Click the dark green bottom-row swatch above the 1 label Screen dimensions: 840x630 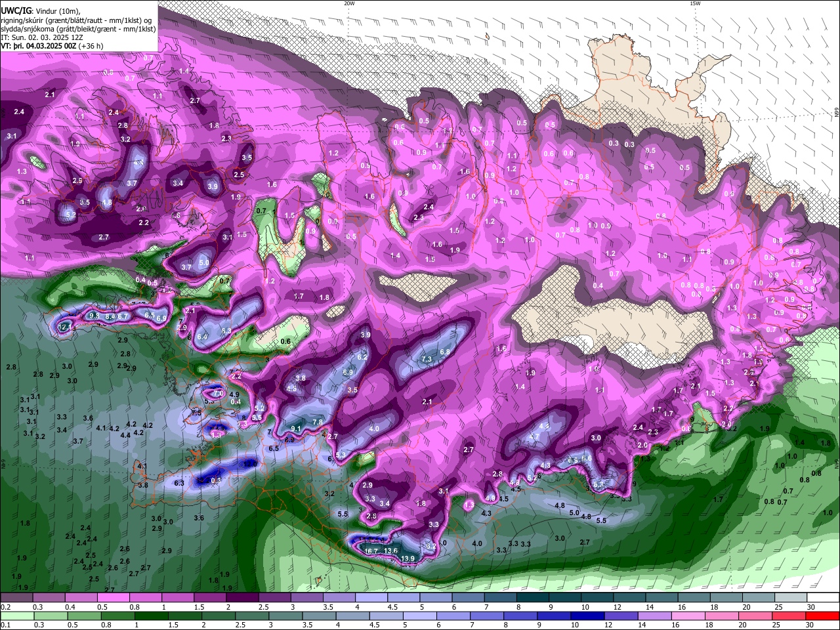pyautogui.click(x=151, y=616)
